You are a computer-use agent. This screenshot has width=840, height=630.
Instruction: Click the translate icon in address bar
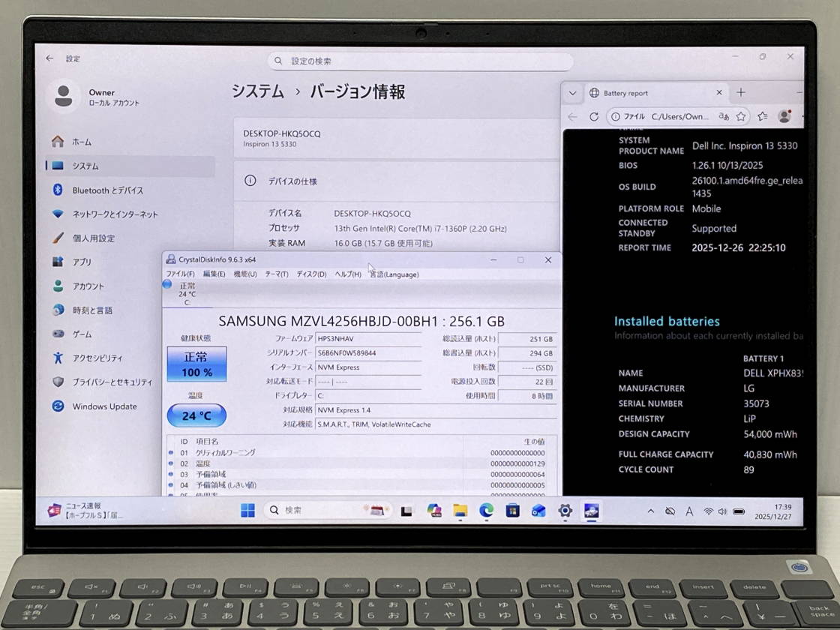tap(724, 116)
